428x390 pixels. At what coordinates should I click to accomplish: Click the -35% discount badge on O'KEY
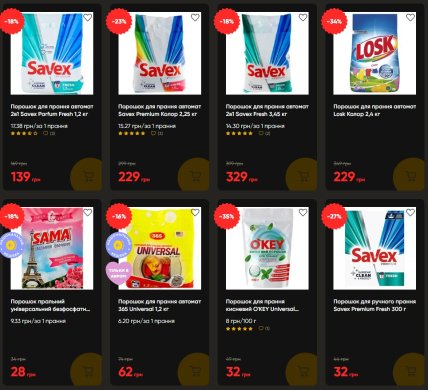coord(227,216)
